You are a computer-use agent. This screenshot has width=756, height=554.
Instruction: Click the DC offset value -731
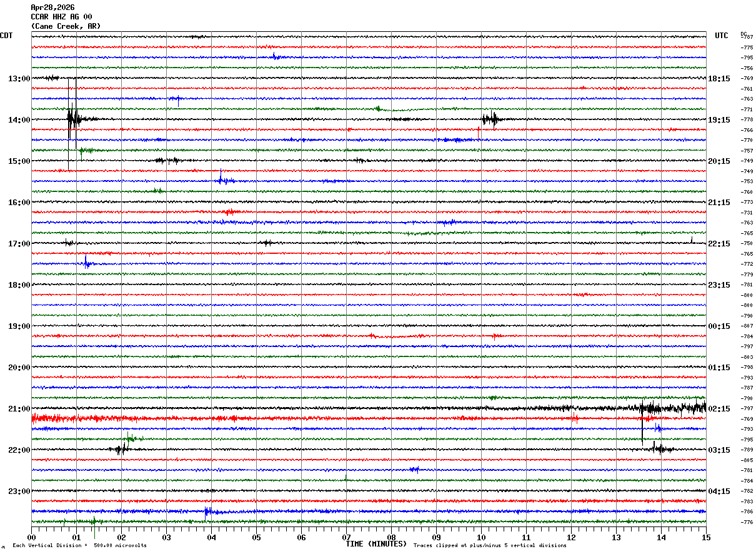(x=747, y=213)
